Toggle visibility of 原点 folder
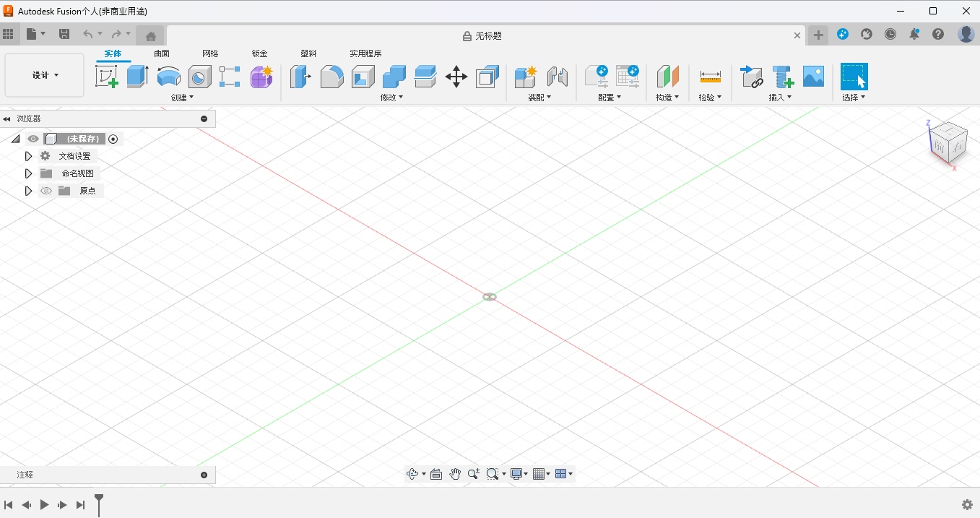 click(46, 191)
